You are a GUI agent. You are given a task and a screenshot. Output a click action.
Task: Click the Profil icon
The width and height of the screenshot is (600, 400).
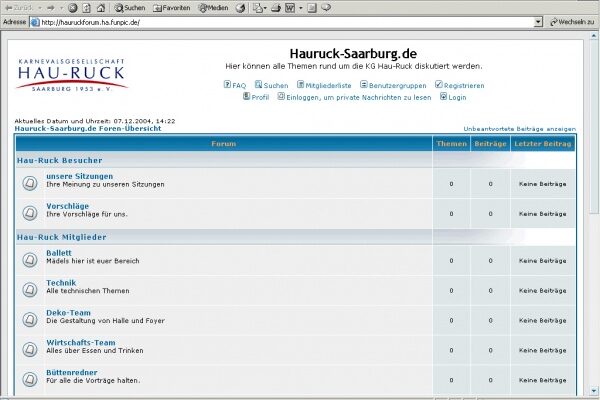click(246, 96)
